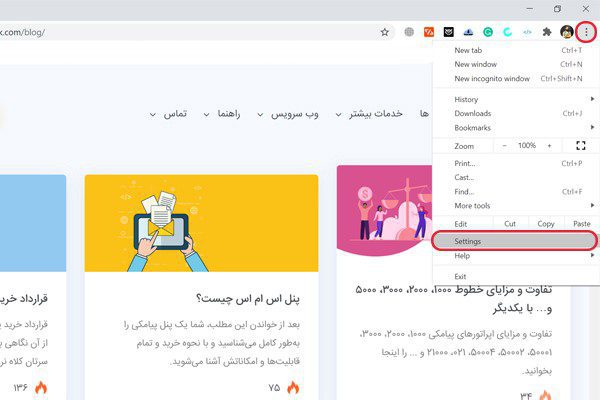Viewport: 600px width, 400px height.
Task: Decrease zoom with the minus button
Action: pos(504,146)
